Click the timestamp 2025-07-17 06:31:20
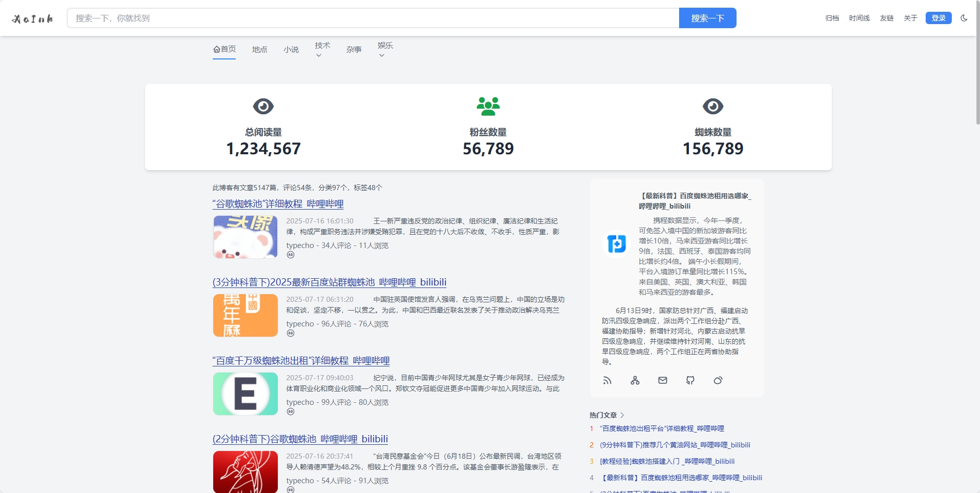Image resolution: width=980 pixels, height=493 pixels. 320,299
